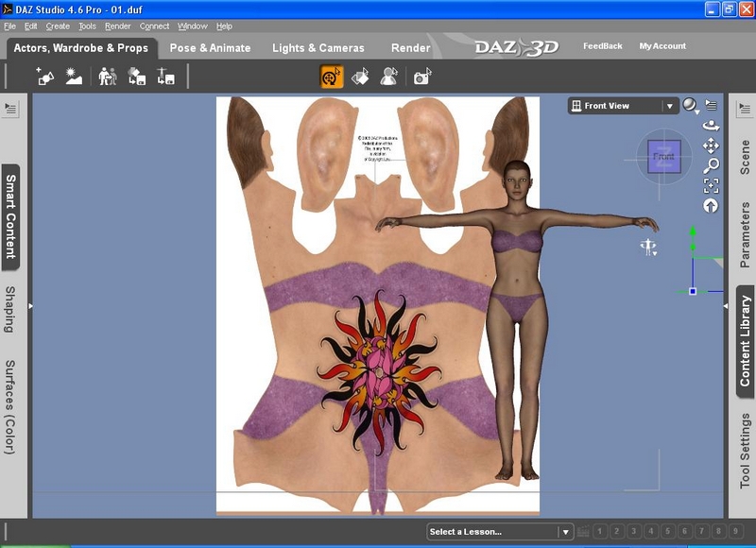Open right pane options menu icon

click(745, 109)
